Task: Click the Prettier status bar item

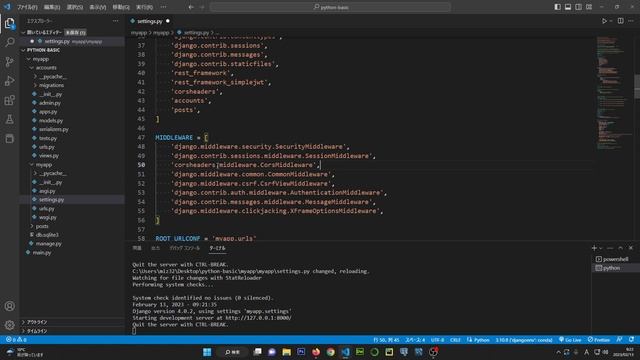Action: pyautogui.click(x=599, y=340)
